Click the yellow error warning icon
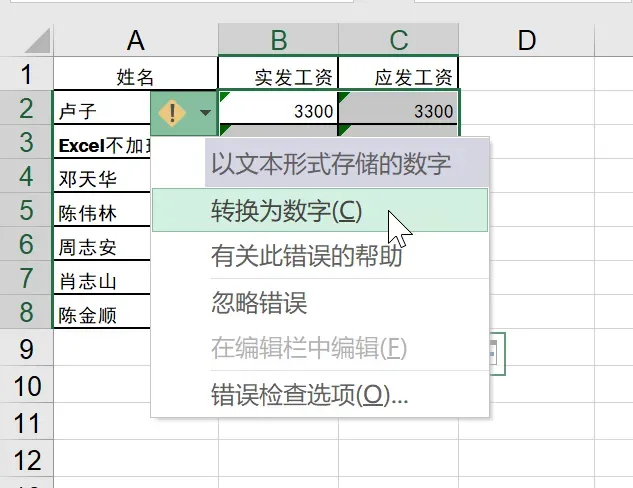The width and height of the screenshot is (633, 488). coord(172,111)
